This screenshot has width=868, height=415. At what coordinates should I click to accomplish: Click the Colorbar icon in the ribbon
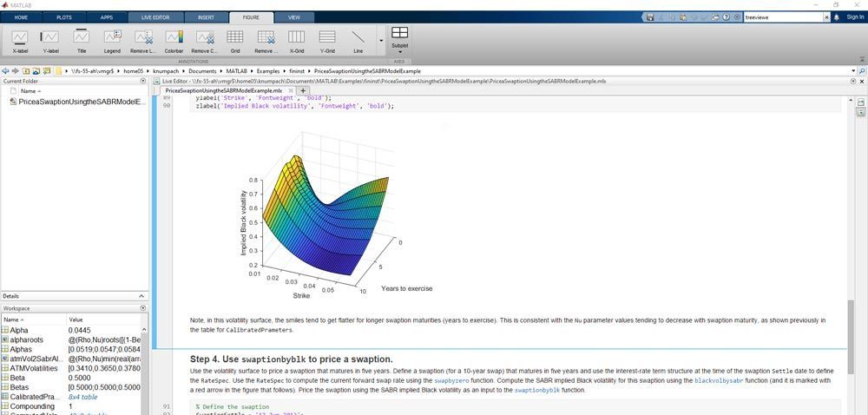174,40
